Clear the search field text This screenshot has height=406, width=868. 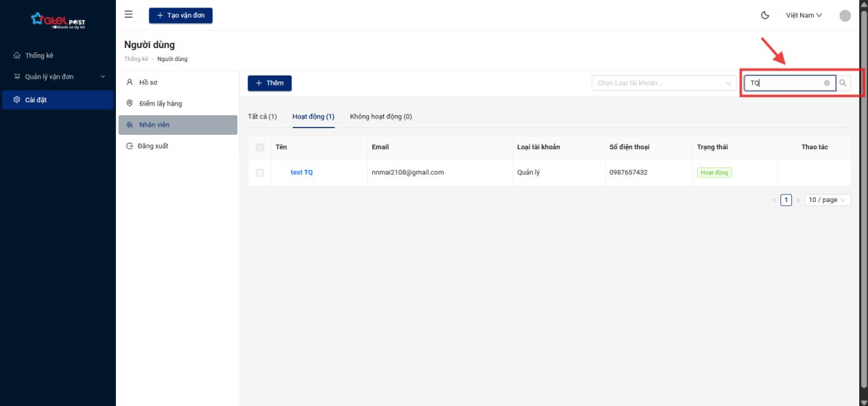827,83
